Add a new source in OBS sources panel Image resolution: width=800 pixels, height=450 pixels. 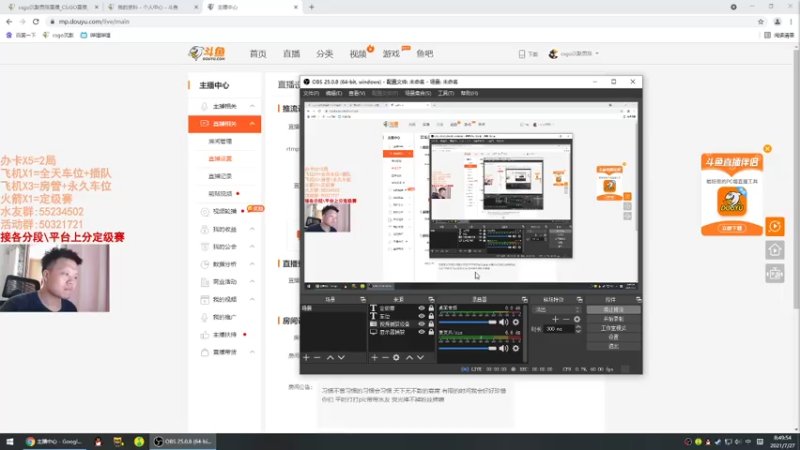click(374, 358)
